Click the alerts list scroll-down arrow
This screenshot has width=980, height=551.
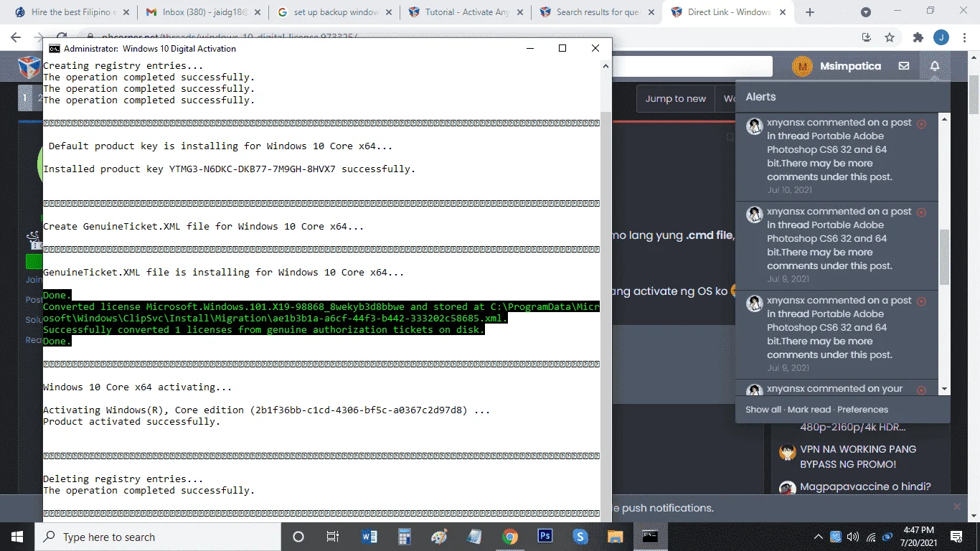tap(944, 388)
